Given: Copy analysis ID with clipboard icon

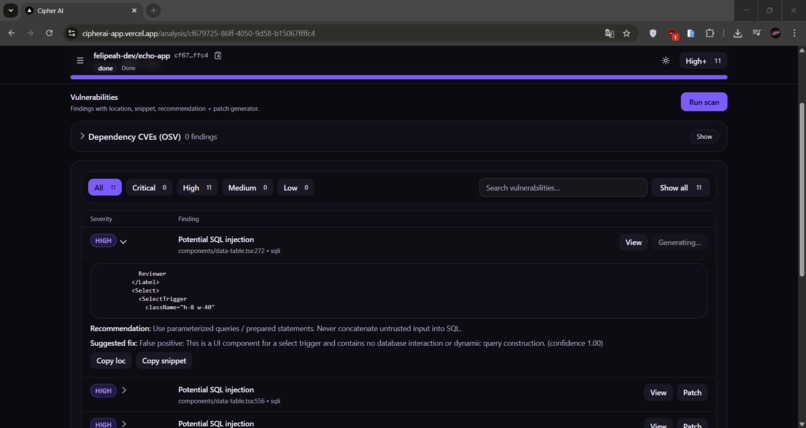Looking at the screenshot, I should (x=218, y=55).
